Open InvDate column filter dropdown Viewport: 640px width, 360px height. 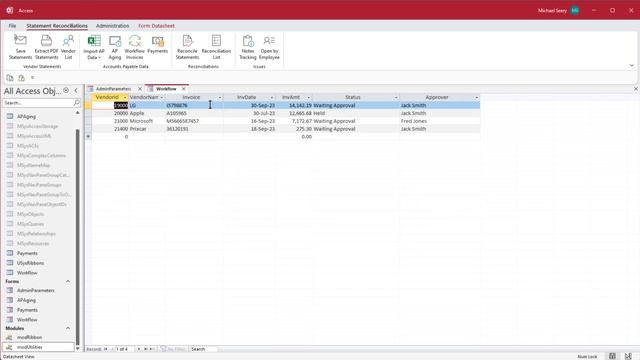(x=272, y=98)
